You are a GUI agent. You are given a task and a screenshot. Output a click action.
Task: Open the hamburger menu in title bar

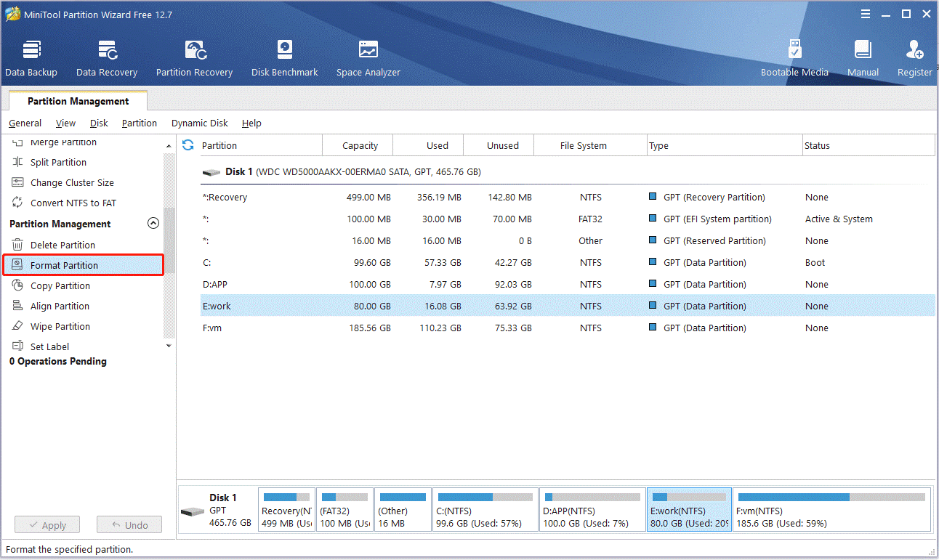pos(866,14)
